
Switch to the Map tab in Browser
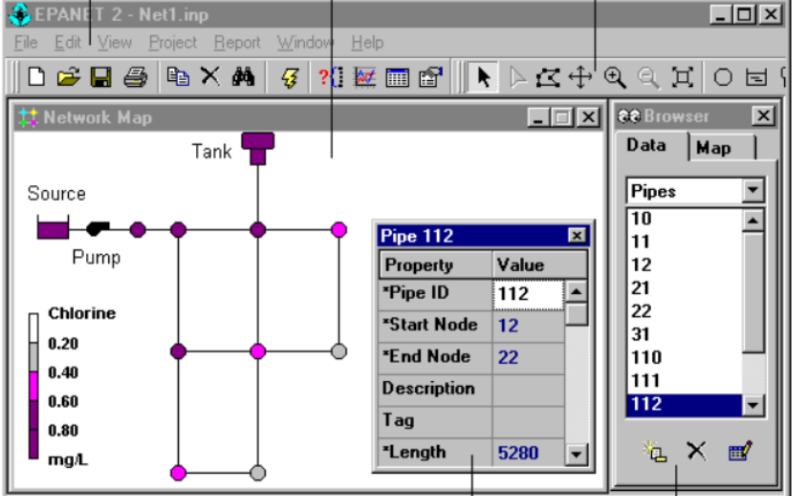(713, 147)
